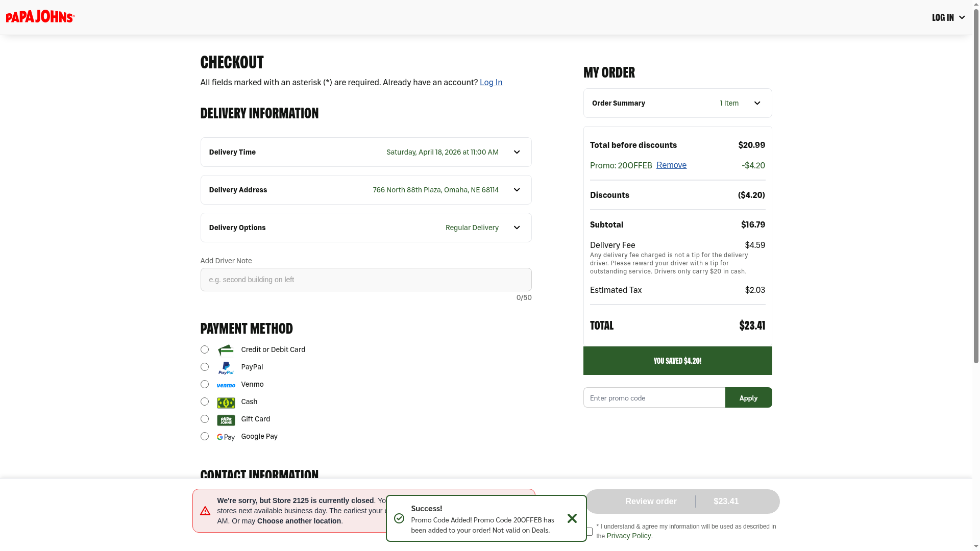Click the Saturday, April 18, 2026 delivery time
The height and width of the screenshot is (551, 980).
(443, 152)
